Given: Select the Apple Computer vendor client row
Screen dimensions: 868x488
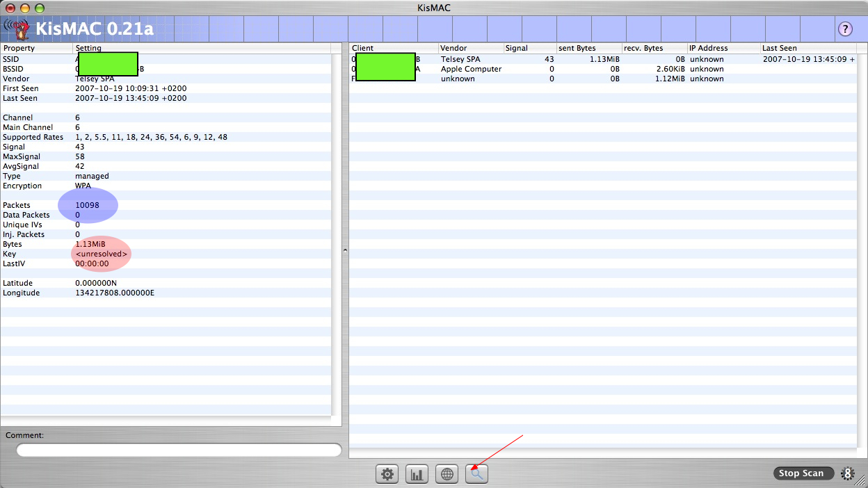Looking at the screenshot, I should click(603, 69).
